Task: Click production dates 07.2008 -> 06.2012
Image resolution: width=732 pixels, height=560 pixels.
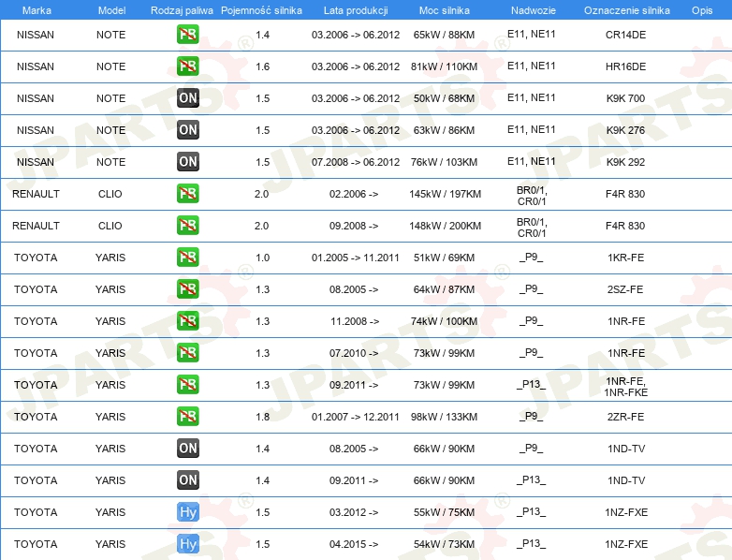Action: pos(356,162)
